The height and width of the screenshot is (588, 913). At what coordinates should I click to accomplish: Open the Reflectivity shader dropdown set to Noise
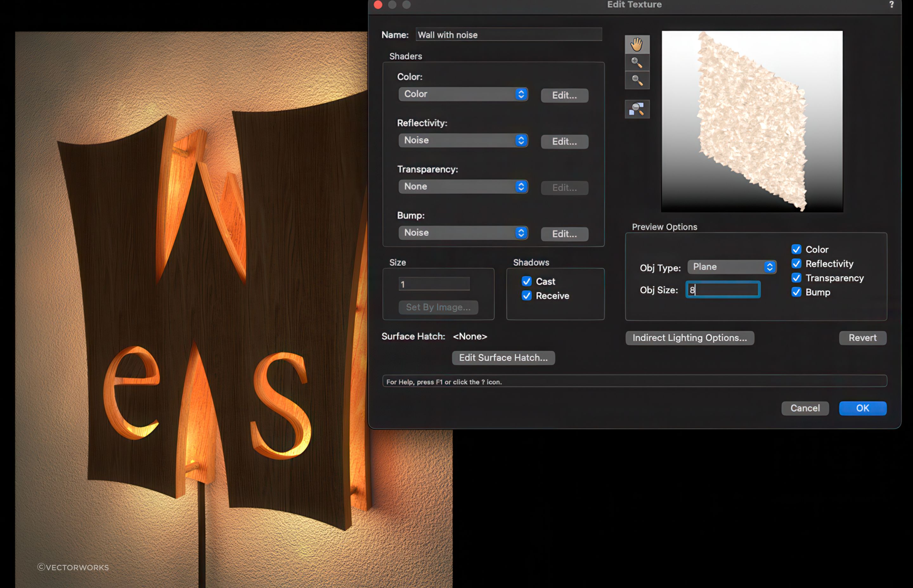coord(463,140)
